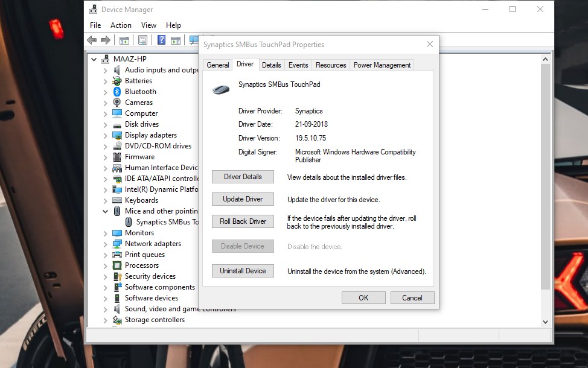Screen dimensions: 588x368
Task: Collapse Mice and other pointing devices
Action: [106, 211]
